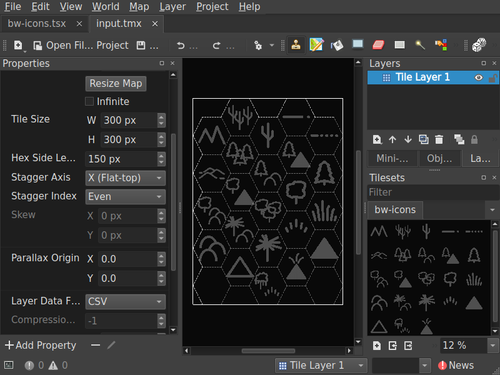
Task: Open the Map menu
Action: point(139,7)
